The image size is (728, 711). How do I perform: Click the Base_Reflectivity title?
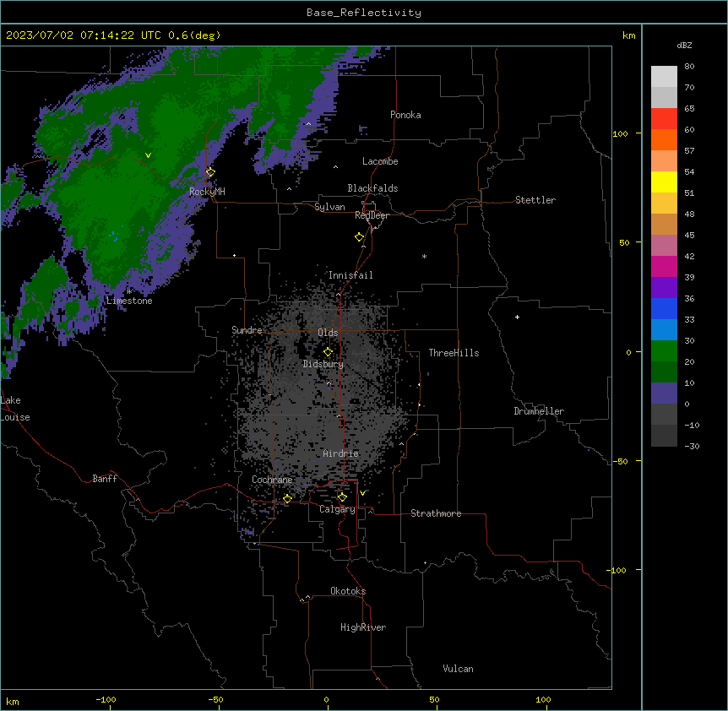[364, 13]
